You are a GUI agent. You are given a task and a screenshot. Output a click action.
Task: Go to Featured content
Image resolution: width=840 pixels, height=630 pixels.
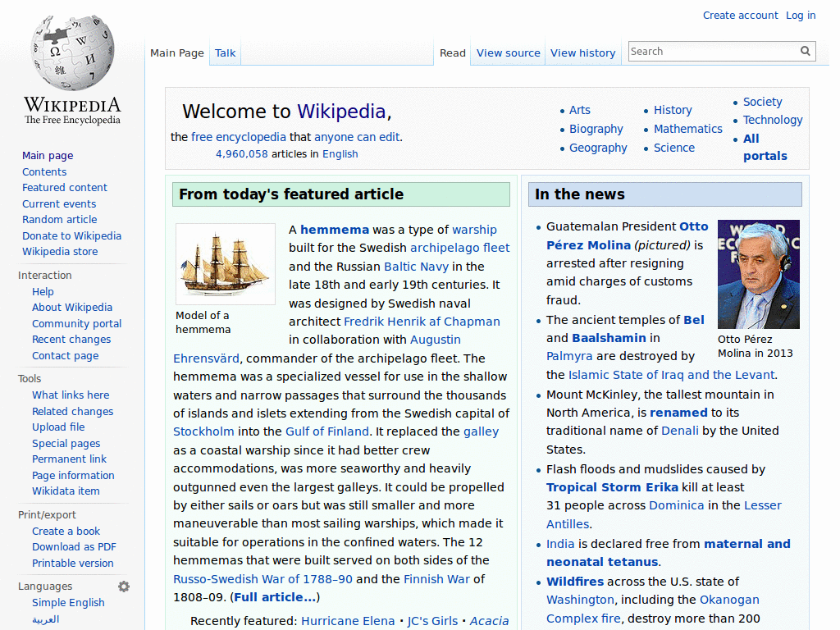pyautogui.click(x=65, y=188)
